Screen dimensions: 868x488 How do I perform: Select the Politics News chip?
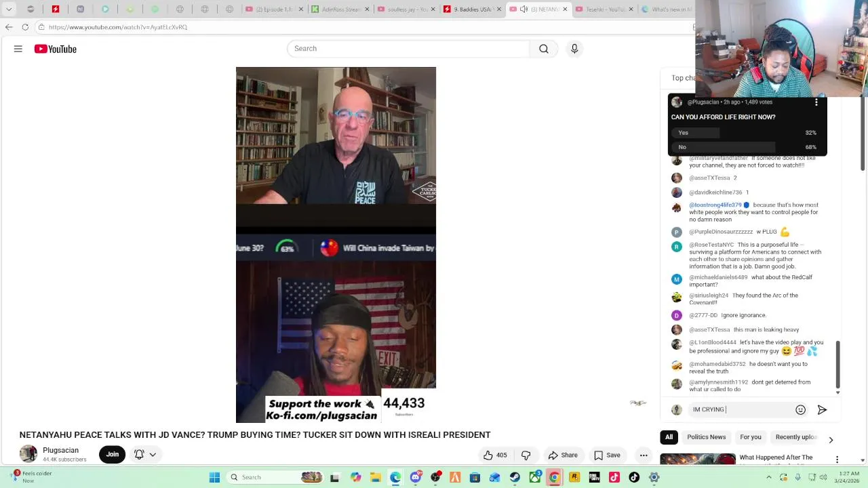click(x=706, y=437)
